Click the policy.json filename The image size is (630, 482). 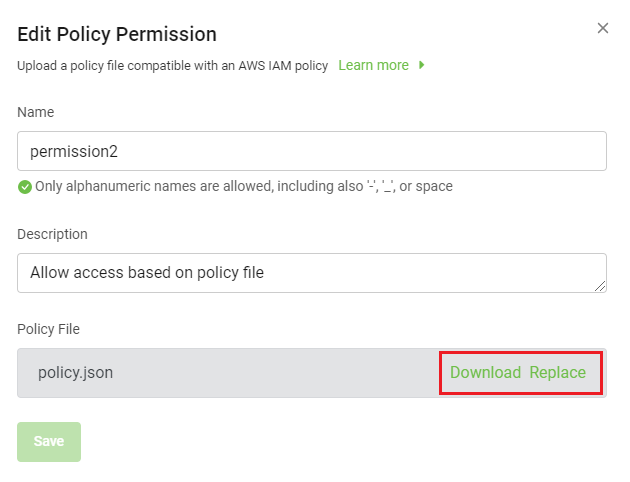click(x=75, y=372)
